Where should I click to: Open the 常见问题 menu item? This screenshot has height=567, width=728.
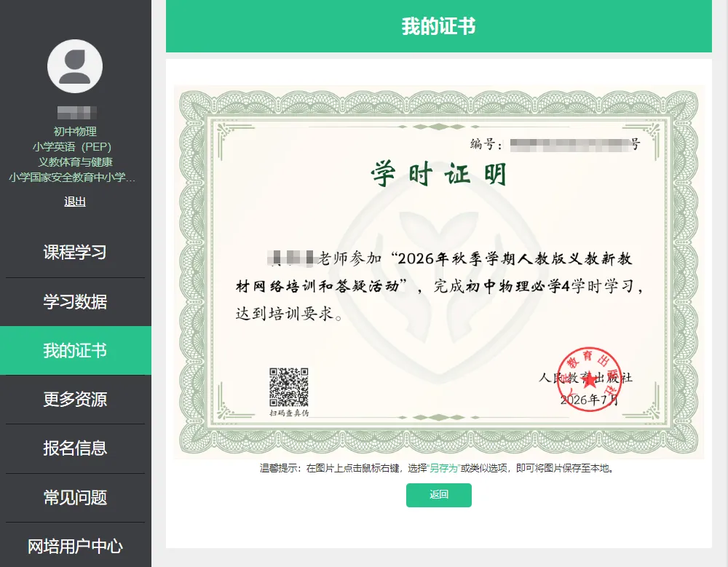click(x=75, y=498)
